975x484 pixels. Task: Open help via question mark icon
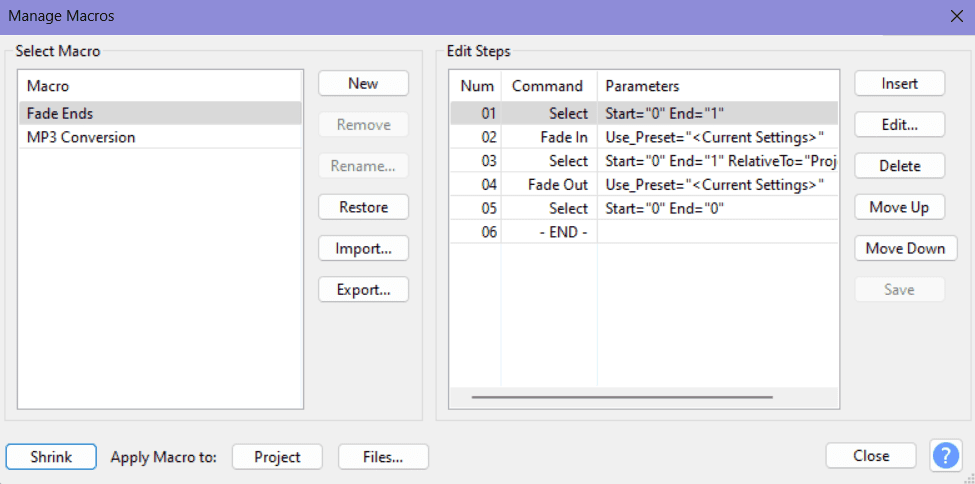coord(946,456)
